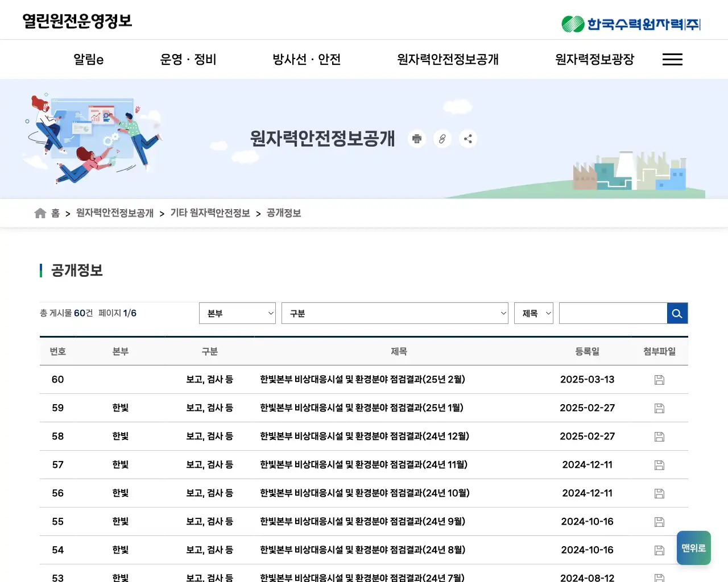Go to 홈 in the breadcrumb
728x582 pixels.
[x=55, y=213]
